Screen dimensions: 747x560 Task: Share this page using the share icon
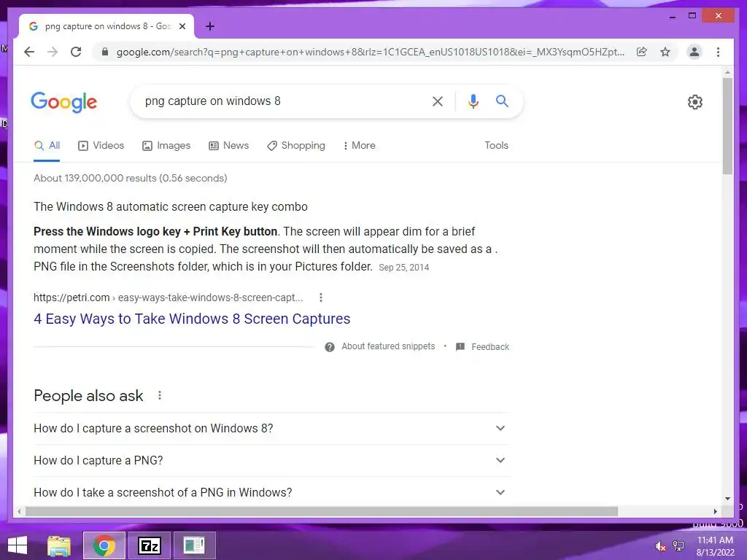pyautogui.click(x=642, y=52)
